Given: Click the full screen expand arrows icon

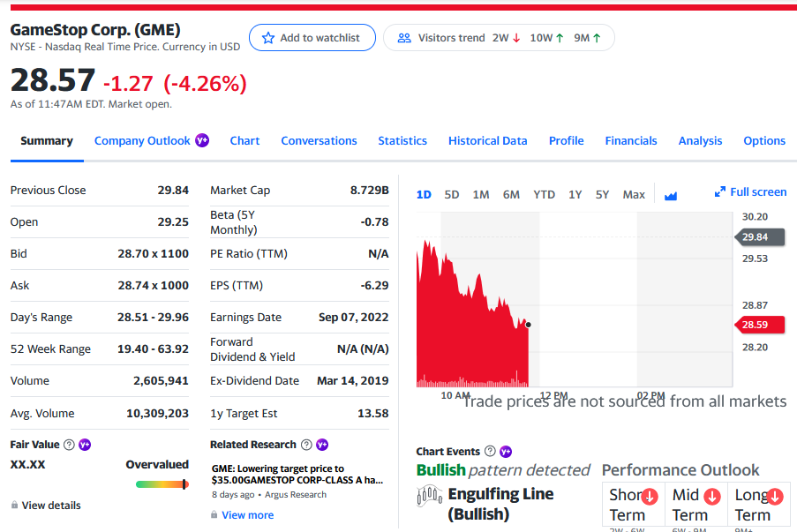Looking at the screenshot, I should pyautogui.click(x=719, y=192).
